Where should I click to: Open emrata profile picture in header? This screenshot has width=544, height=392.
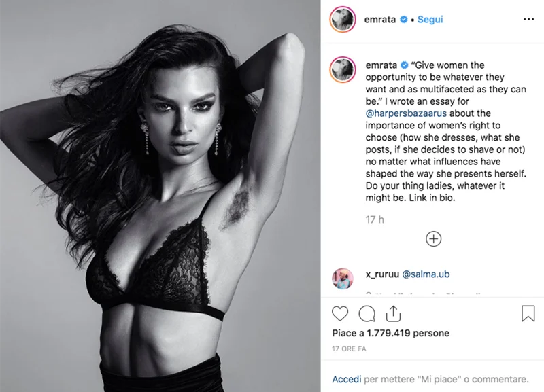pos(343,20)
